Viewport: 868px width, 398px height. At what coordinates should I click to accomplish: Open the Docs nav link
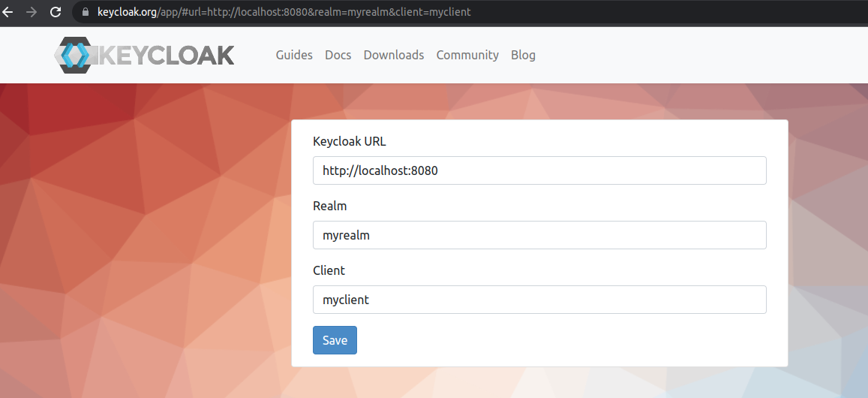click(x=338, y=55)
